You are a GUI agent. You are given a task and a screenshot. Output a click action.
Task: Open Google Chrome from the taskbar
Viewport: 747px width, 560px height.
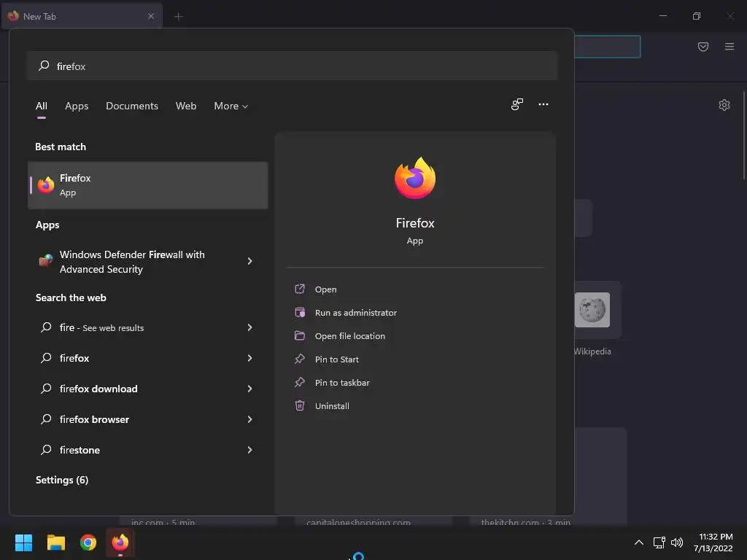[88, 542]
